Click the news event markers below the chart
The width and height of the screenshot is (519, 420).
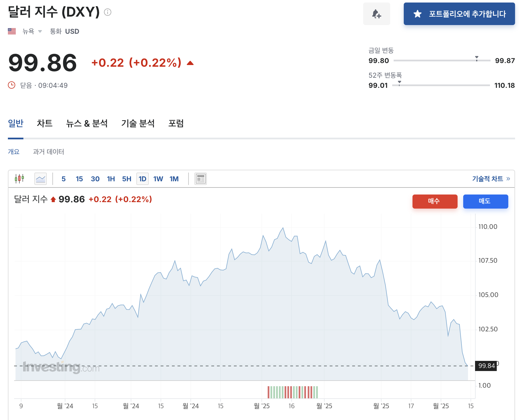point(293,392)
